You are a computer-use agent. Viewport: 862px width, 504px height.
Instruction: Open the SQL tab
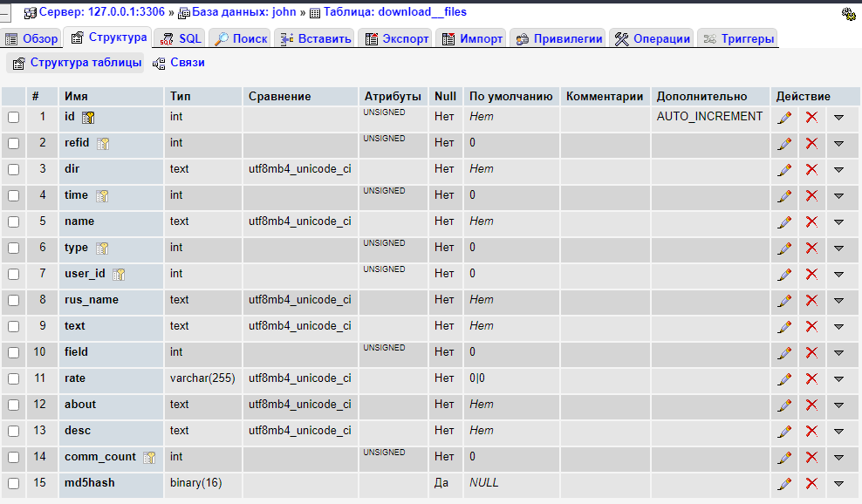pyautogui.click(x=181, y=38)
